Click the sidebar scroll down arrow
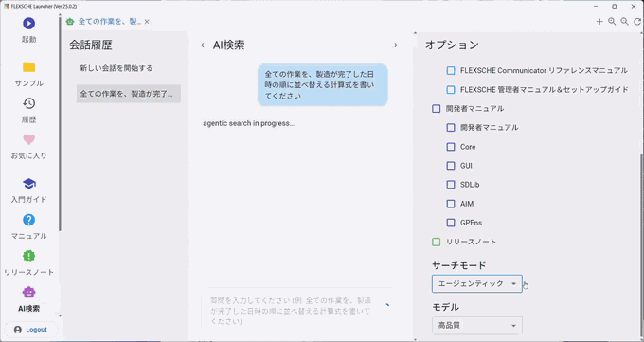 (x=60, y=316)
